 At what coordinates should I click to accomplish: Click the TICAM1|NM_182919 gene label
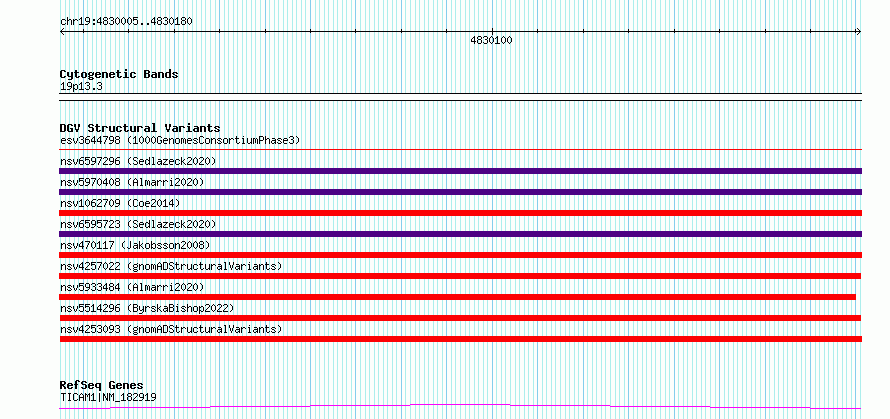pos(108,397)
